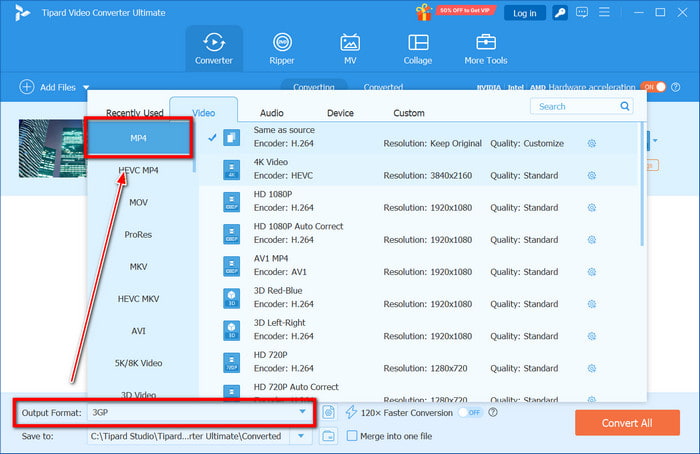Click the Convert All button
This screenshot has width=700, height=454.
point(627,422)
